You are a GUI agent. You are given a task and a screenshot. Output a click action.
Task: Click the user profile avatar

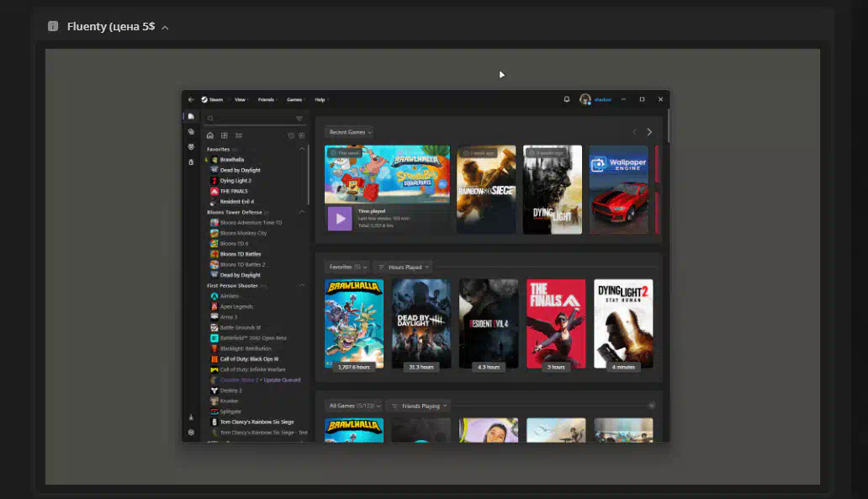tap(585, 99)
